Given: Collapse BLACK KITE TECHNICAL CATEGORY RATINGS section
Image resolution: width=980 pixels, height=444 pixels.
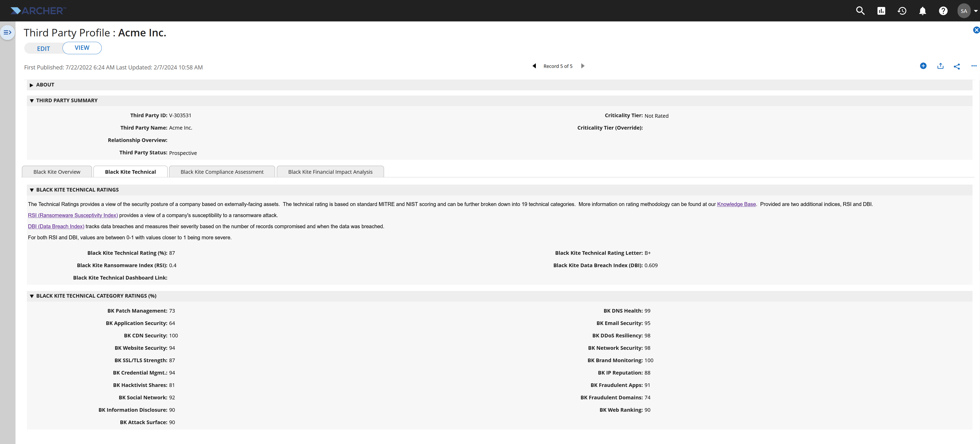Looking at the screenshot, I should click(x=32, y=296).
